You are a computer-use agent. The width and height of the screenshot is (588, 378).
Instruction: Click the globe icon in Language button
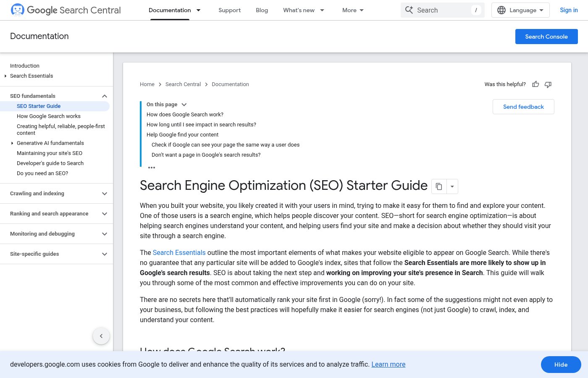click(x=501, y=10)
